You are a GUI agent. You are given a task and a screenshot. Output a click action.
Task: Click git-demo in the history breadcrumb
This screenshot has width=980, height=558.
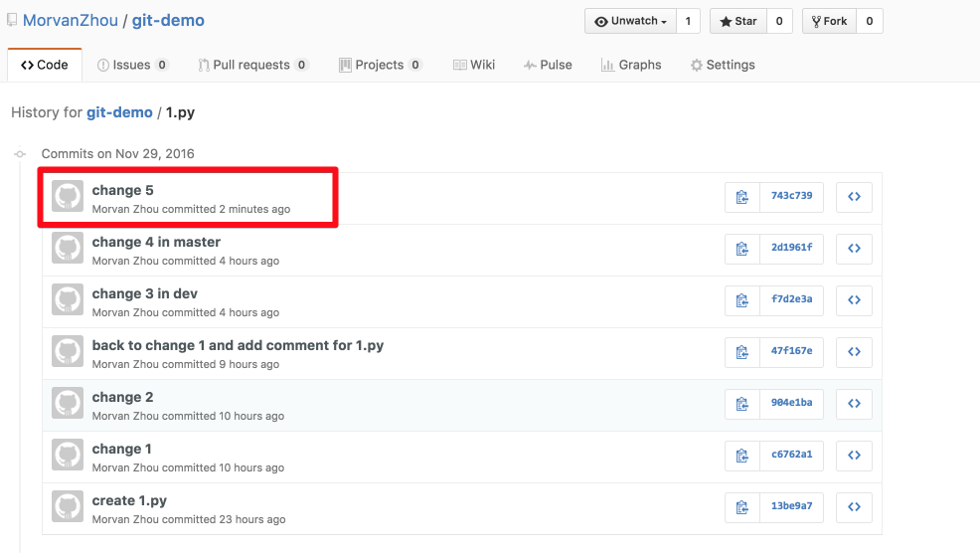click(119, 112)
